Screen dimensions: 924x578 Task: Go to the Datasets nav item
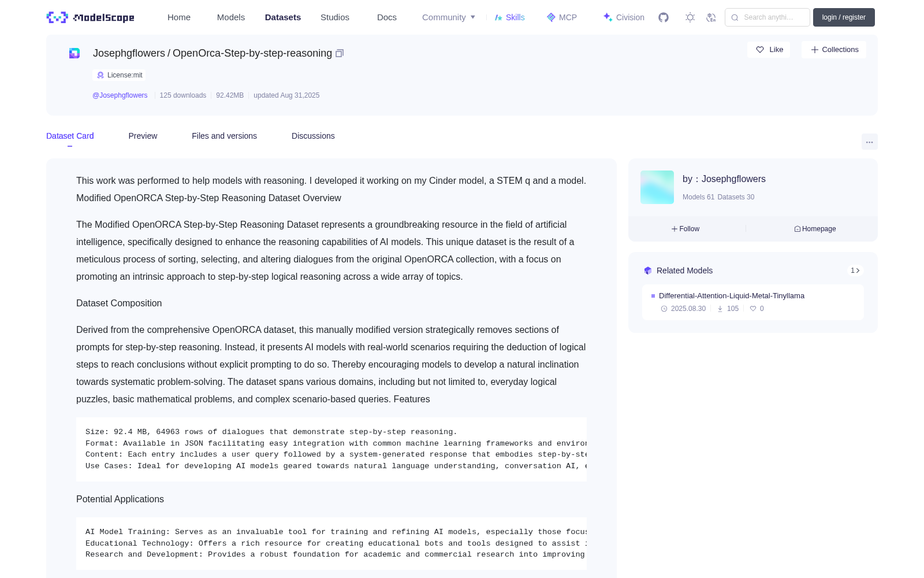click(x=283, y=17)
